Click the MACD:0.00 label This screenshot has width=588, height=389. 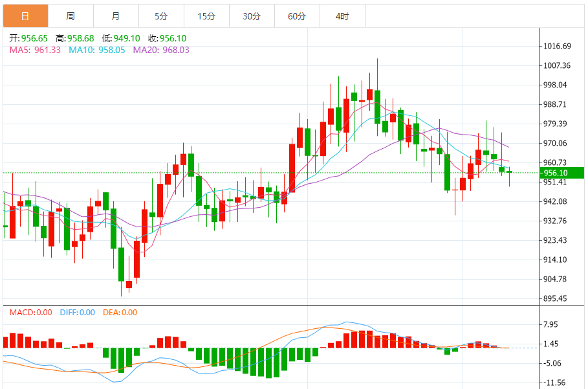[31, 313]
